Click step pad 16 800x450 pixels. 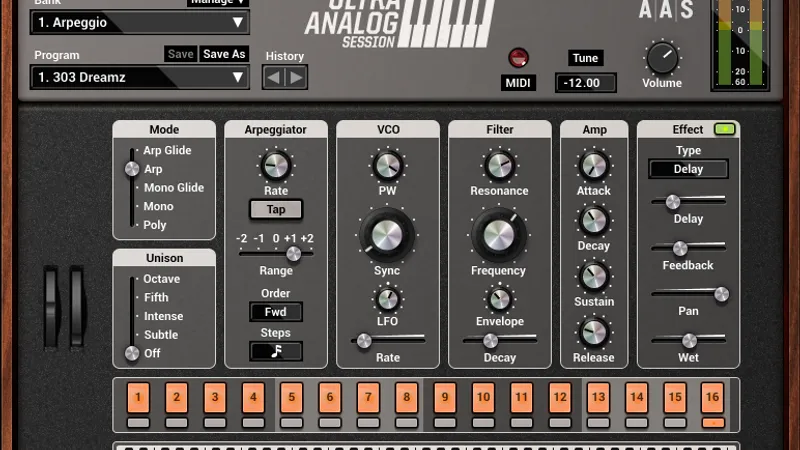(x=713, y=397)
